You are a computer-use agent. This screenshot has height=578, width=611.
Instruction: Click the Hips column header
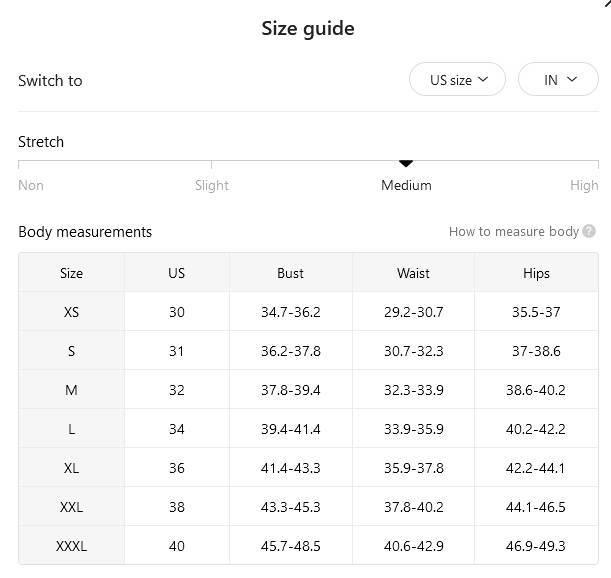click(x=536, y=273)
